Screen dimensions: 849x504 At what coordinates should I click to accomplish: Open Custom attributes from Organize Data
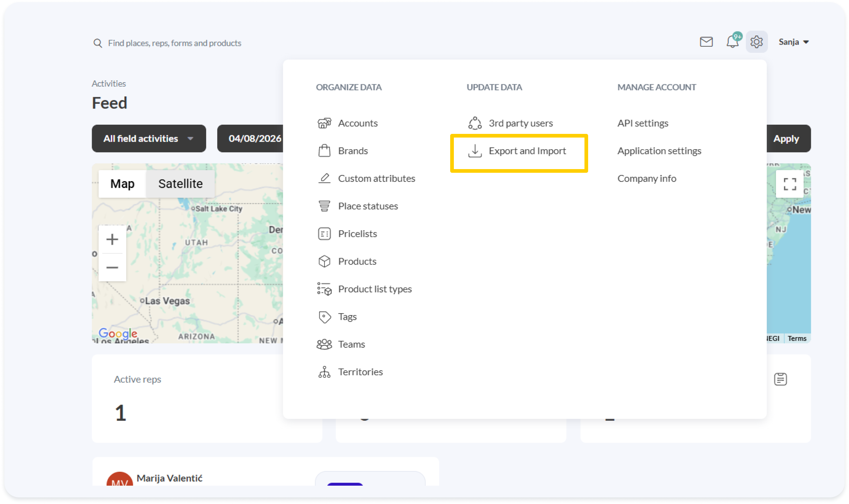pos(376,179)
